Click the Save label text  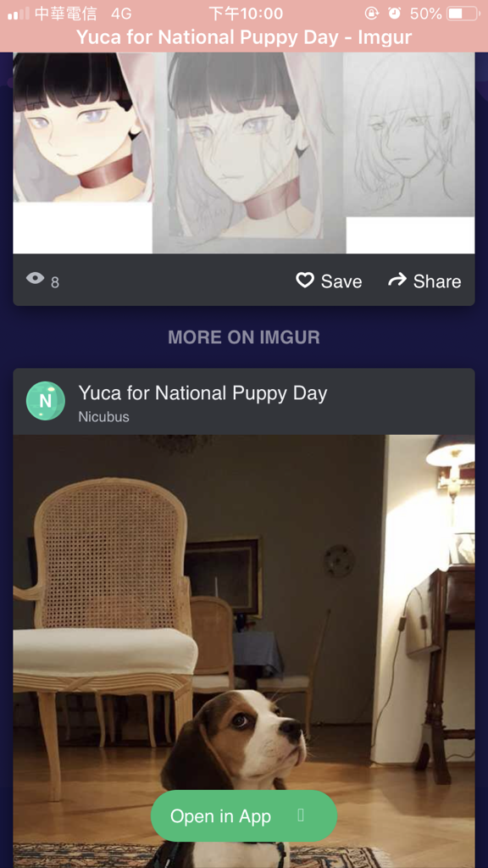coord(341,281)
